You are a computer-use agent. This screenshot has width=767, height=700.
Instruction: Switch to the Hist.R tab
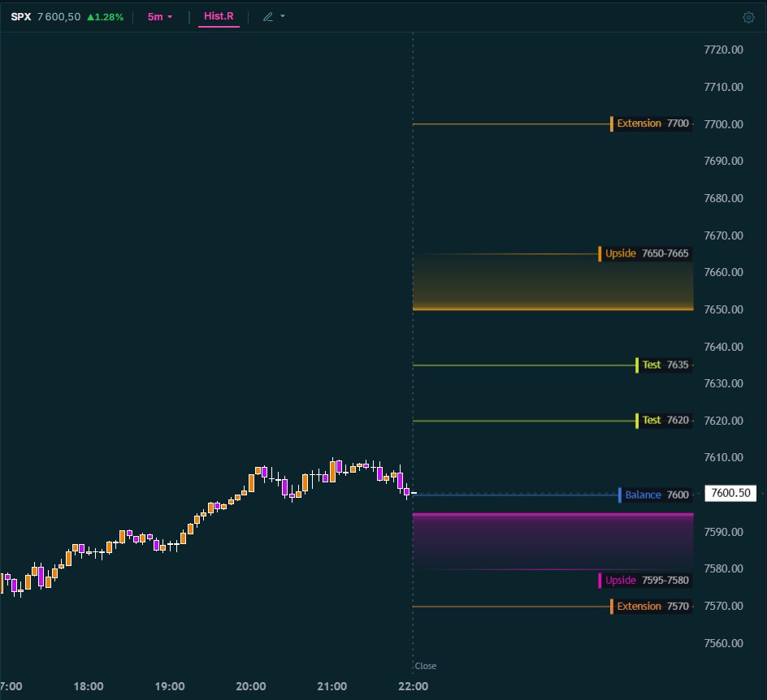pyautogui.click(x=219, y=16)
